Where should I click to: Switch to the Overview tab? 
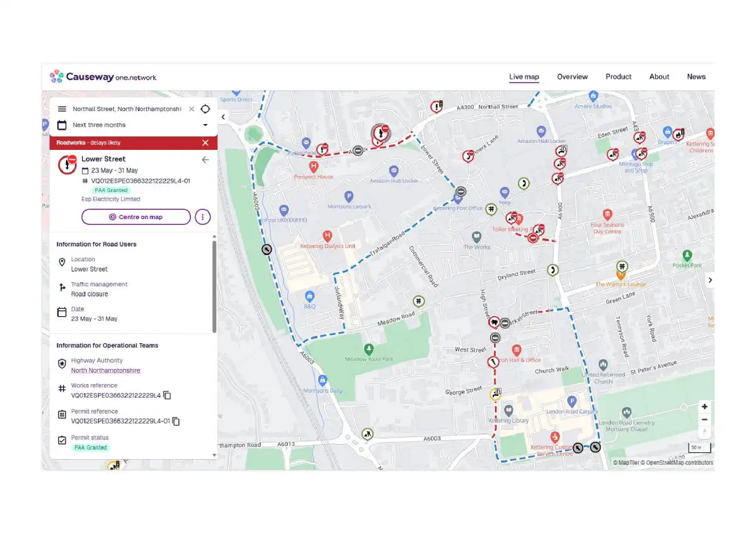572,76
